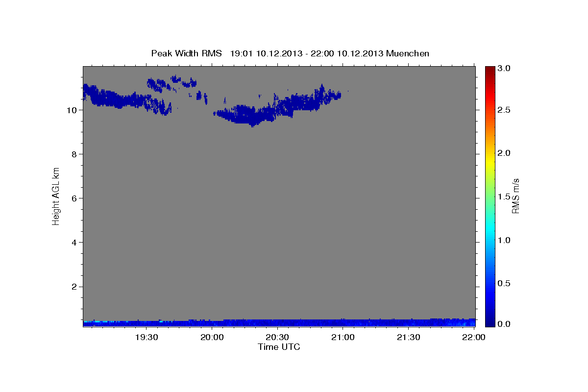Image resolution: width=588 pixels, height=392 pixels.
Task: Click the plot title 'Peak Width RMS' text
Action: pos(186,53)
